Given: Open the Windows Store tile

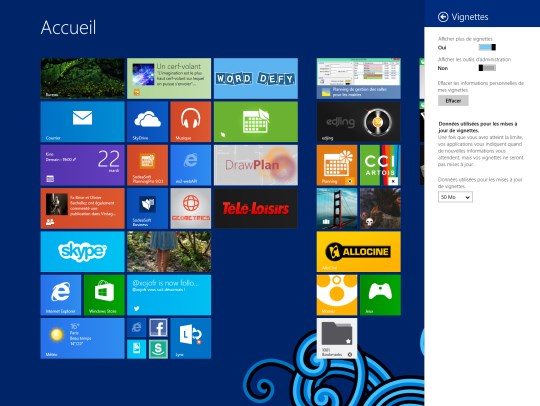Looking at the screenshot, I should [x=104, y=295].
